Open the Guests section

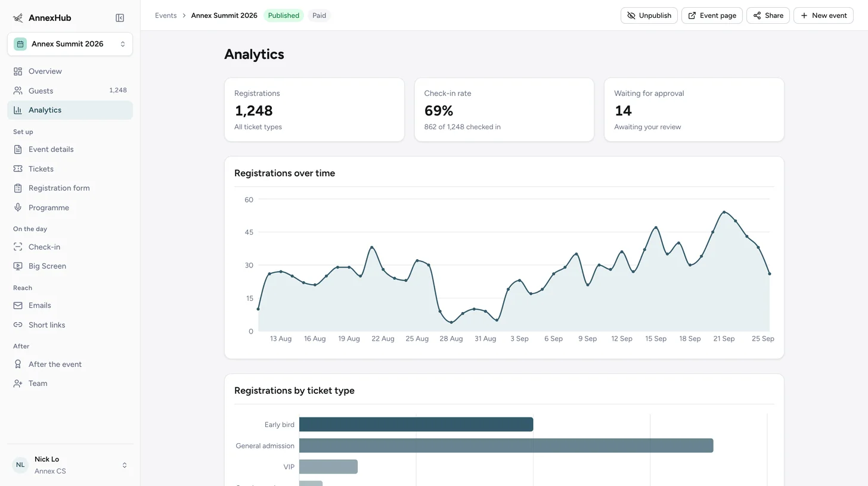(70, 91)
